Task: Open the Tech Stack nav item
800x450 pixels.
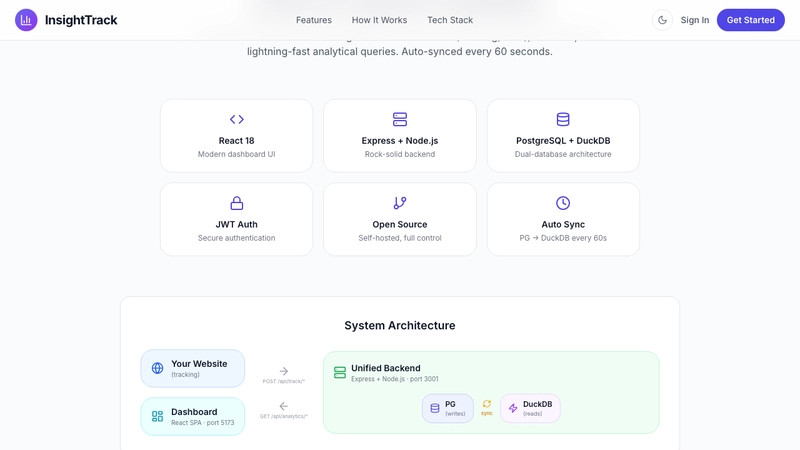Action: point(450,20)
